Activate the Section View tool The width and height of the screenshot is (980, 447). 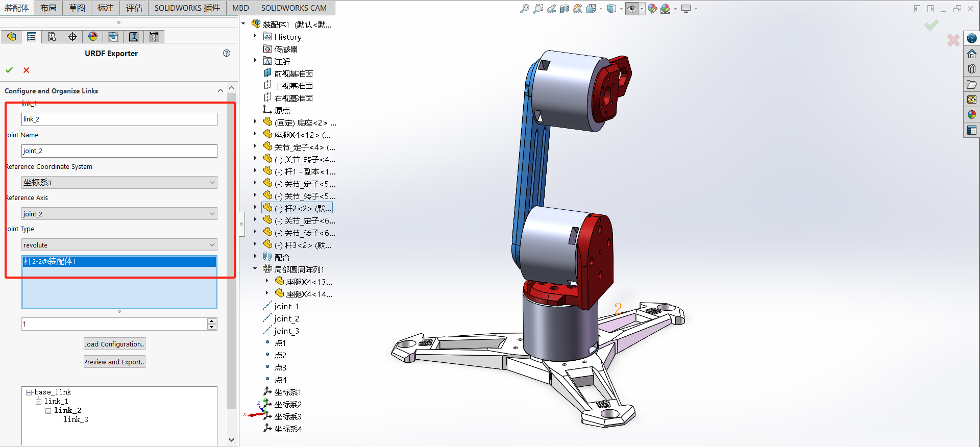564,9
